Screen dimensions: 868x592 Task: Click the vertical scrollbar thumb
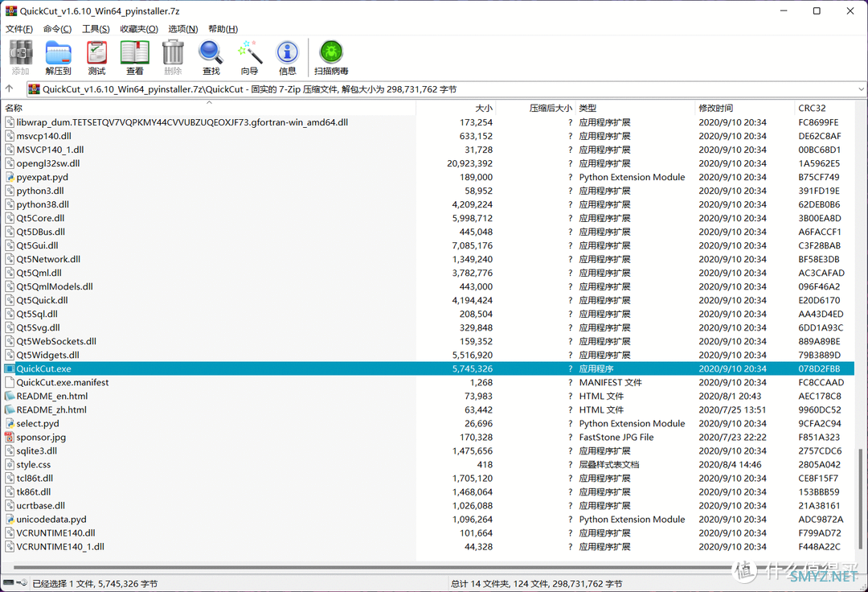861,497
